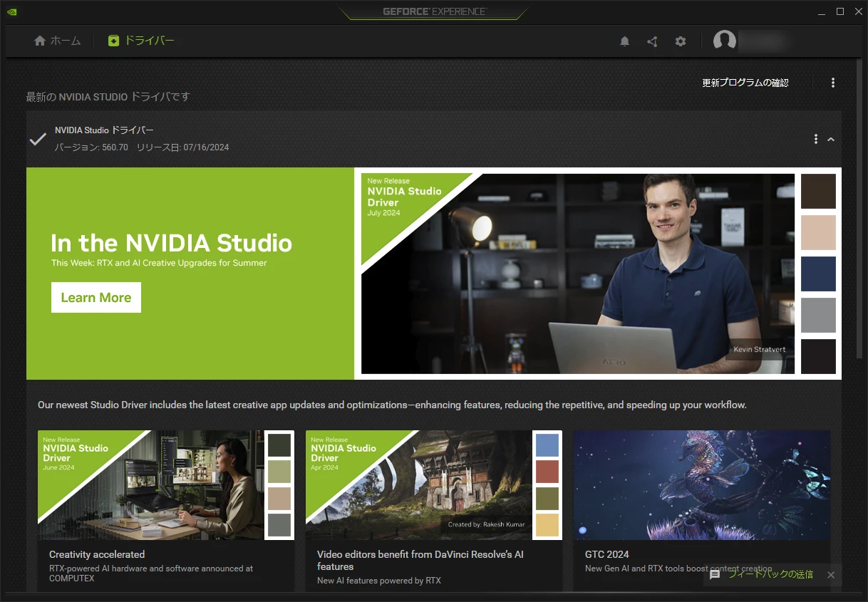The image size is (868, 602).
Task: Click the tan swatch on June 2024 card
Action: 279,499
